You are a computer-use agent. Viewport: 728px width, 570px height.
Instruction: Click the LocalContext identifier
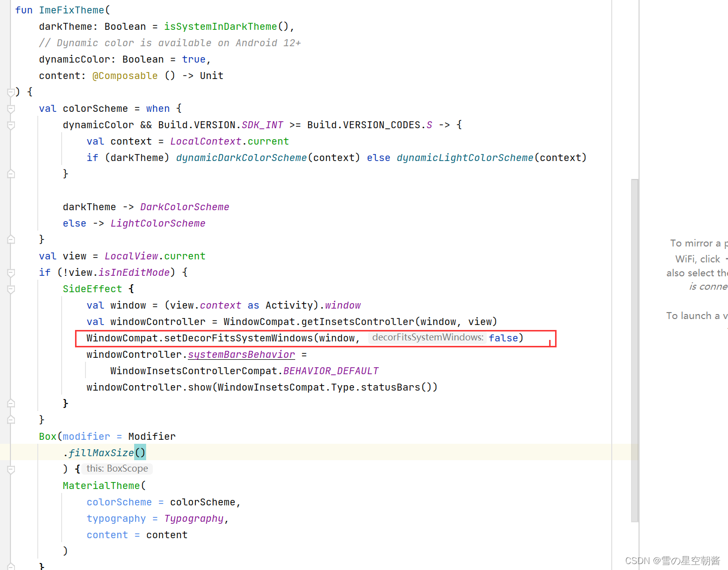click(x=206, y=141)
